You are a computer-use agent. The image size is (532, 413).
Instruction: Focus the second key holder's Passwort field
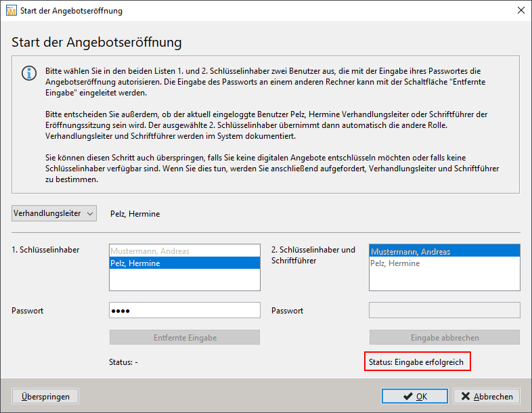click(445, 310)
